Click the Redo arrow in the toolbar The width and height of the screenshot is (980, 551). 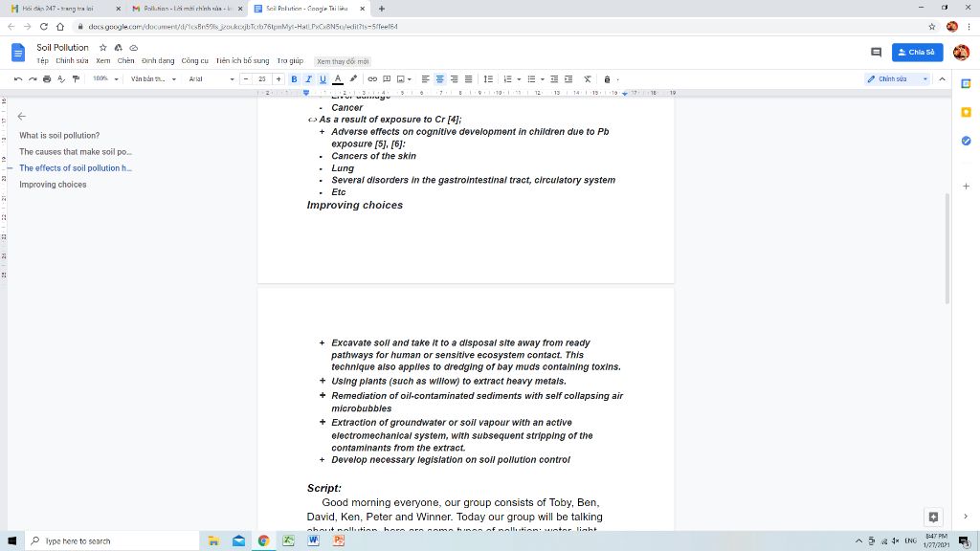[x=33, y=79]
